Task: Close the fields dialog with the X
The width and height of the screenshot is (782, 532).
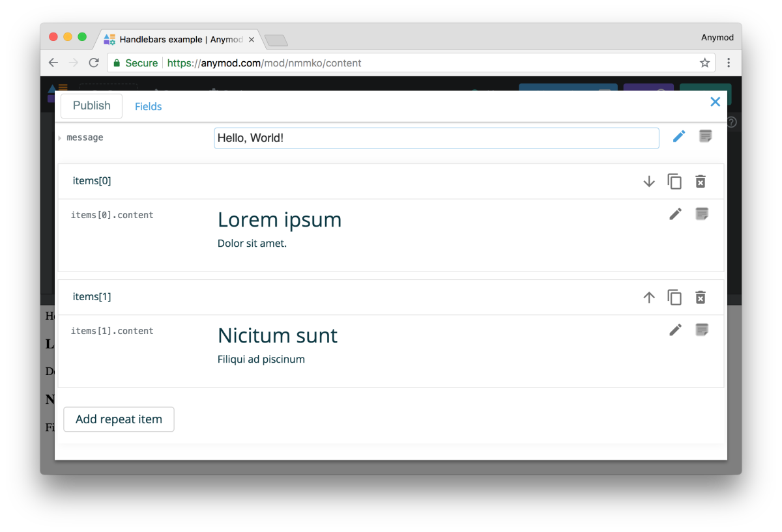Action: 715,102
